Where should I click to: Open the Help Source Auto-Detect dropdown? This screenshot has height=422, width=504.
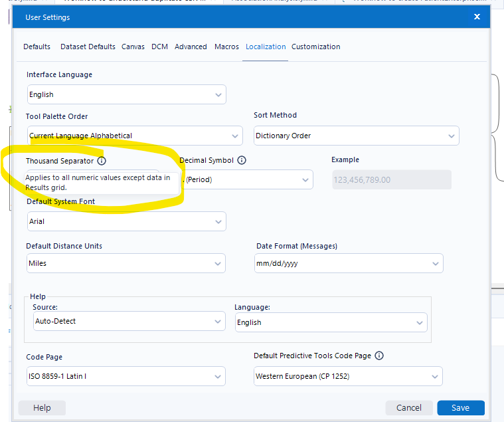pos(129,321)
